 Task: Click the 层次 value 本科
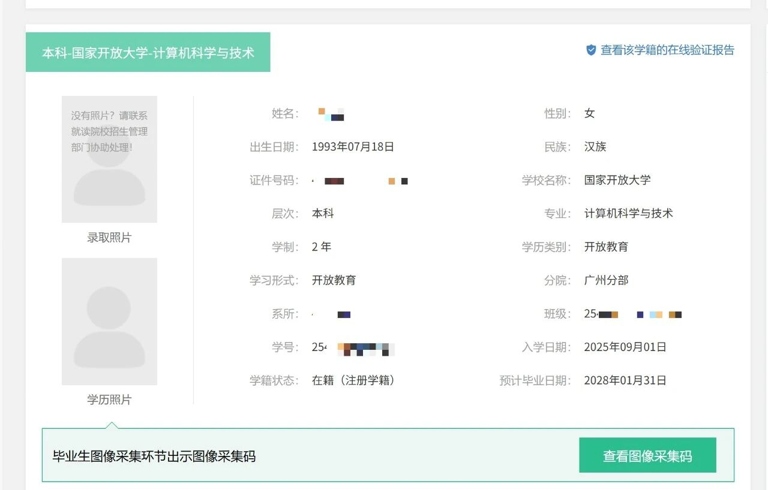click(323, 213)
